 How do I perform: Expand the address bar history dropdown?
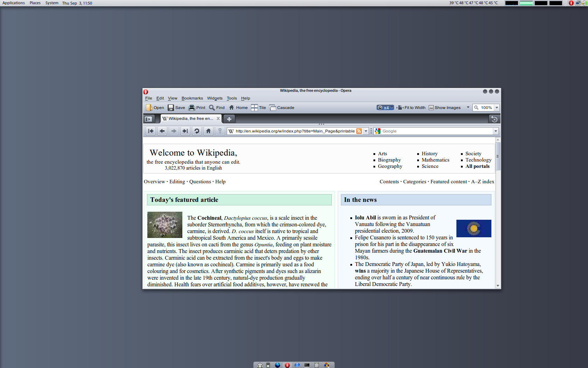pos(366,131)
